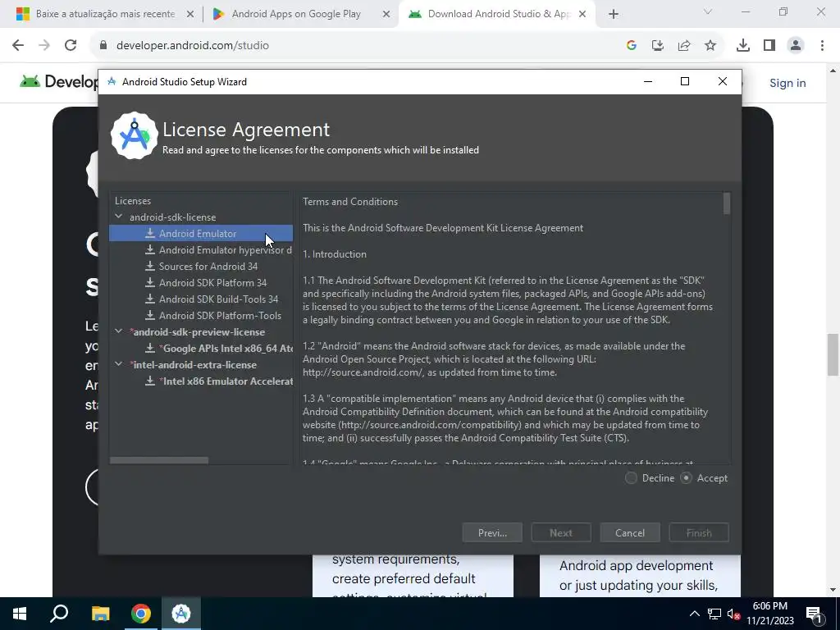Bookmark this page with star icon
Viewport: 840px width, 630px height.
[x=710, y=46]
